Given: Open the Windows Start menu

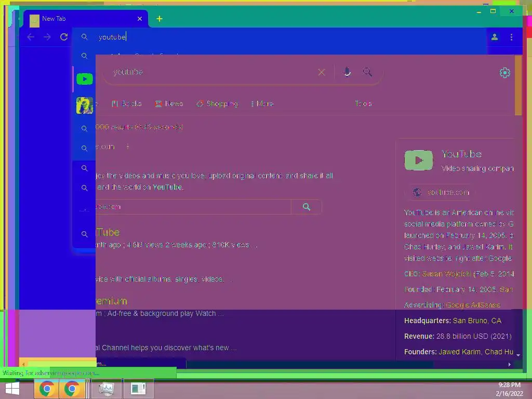Looking at the screenshot, I should coord(12,389).
